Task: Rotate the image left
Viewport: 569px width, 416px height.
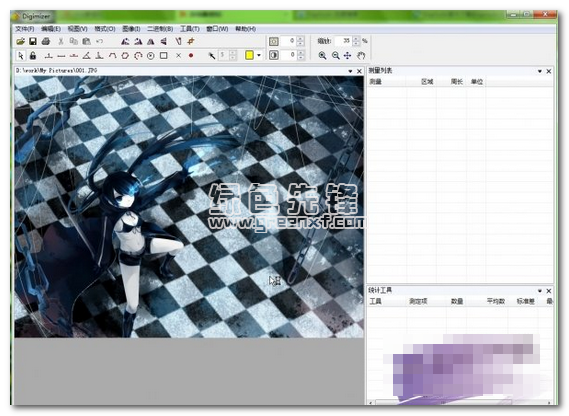Action: click(125, 41)
